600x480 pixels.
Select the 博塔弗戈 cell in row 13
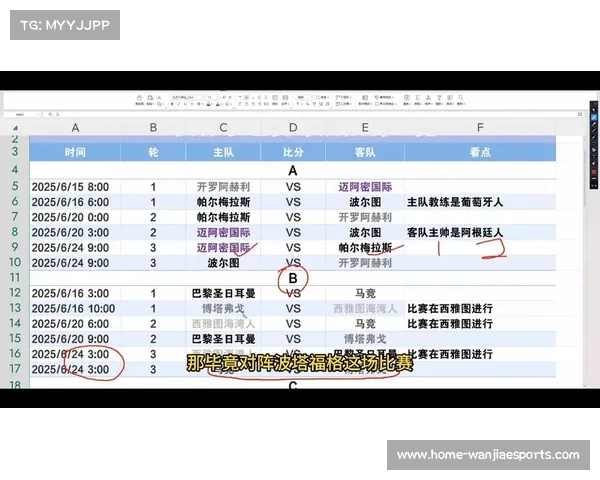[x=223, y=309]
